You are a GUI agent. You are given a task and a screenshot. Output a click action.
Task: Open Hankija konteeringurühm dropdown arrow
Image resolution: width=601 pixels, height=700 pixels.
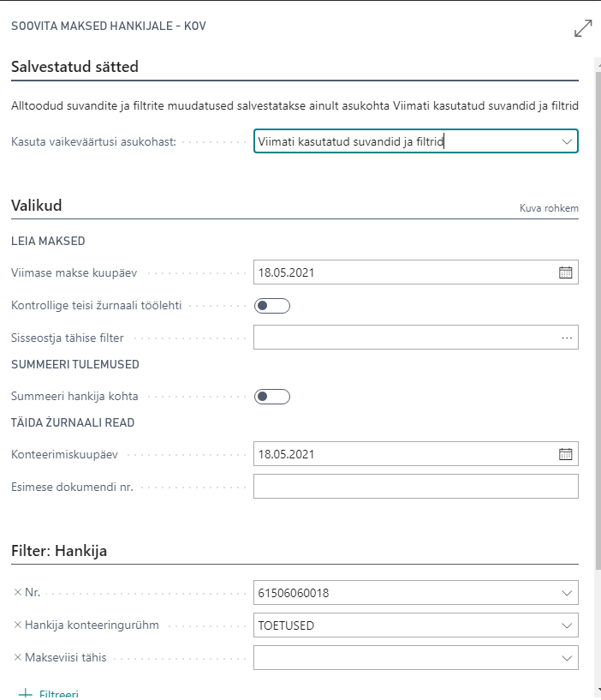pyautogui.click(x=566, y=625)
